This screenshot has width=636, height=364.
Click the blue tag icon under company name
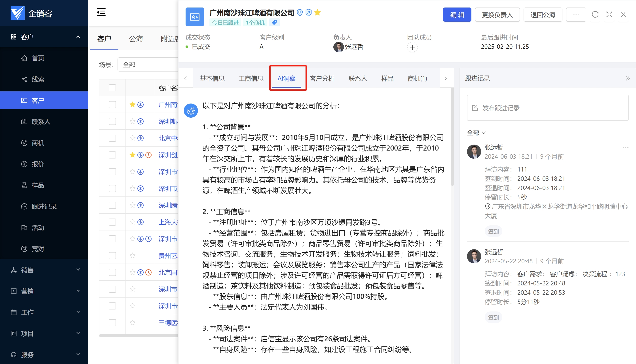click(274, 23)
